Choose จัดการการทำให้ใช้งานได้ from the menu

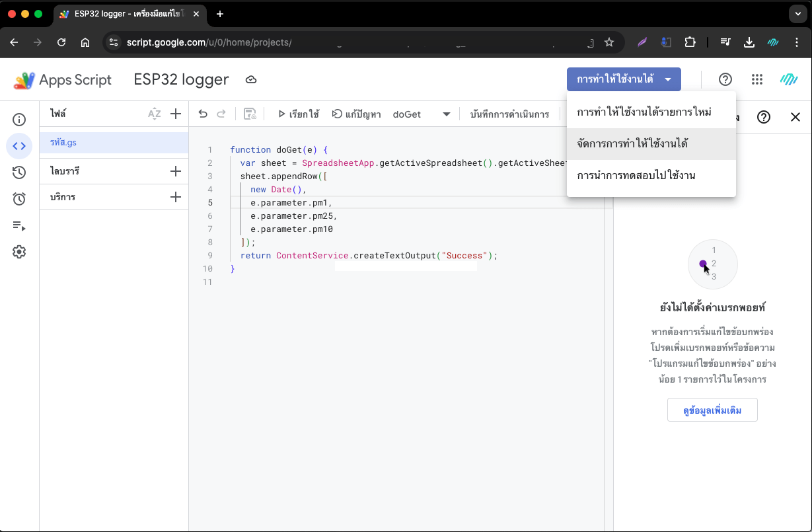pos(632,143)
